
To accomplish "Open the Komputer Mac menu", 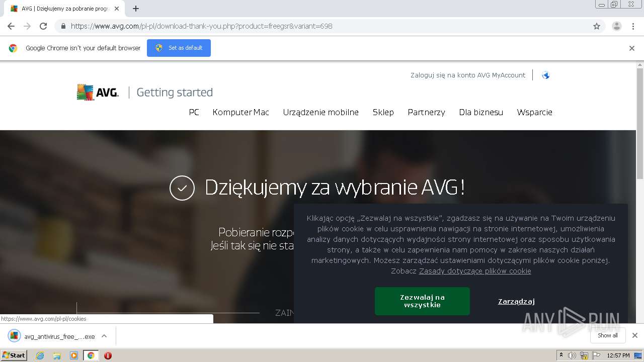I will [241, 112].
